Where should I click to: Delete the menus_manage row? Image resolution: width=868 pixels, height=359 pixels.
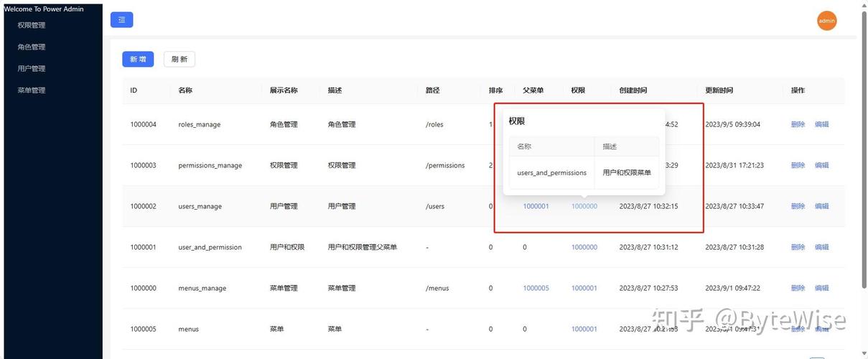pos(798,288)
